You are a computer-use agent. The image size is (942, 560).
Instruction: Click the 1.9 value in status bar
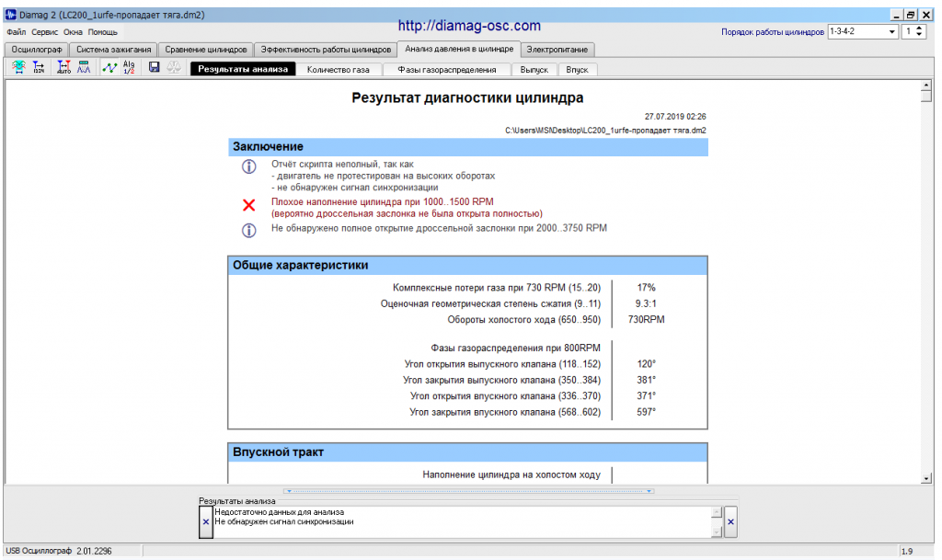pyautogui.click(x=907, y=551)
